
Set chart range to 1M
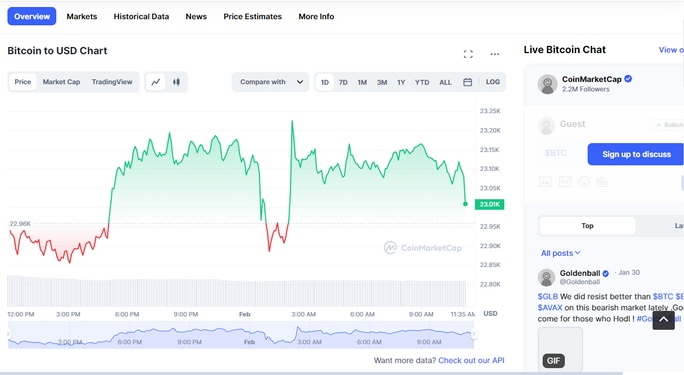(362, 82)
